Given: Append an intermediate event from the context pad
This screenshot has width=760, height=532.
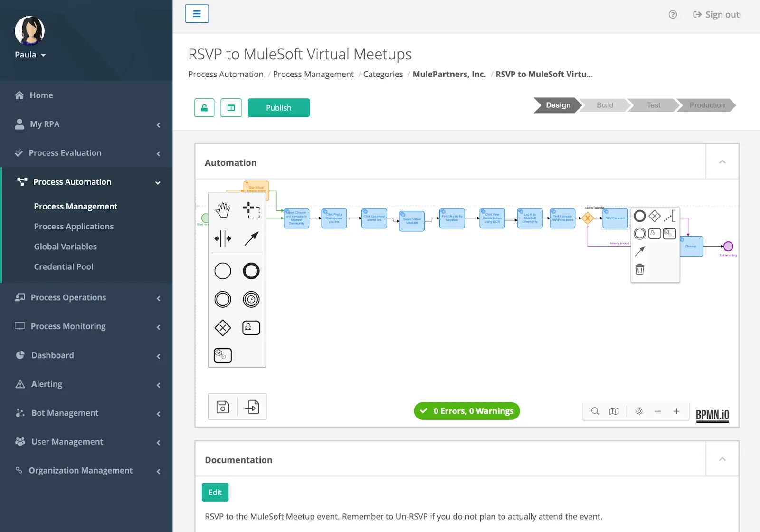Looking at the screenshot, I should pyautogui.click(x=640, y=234).
